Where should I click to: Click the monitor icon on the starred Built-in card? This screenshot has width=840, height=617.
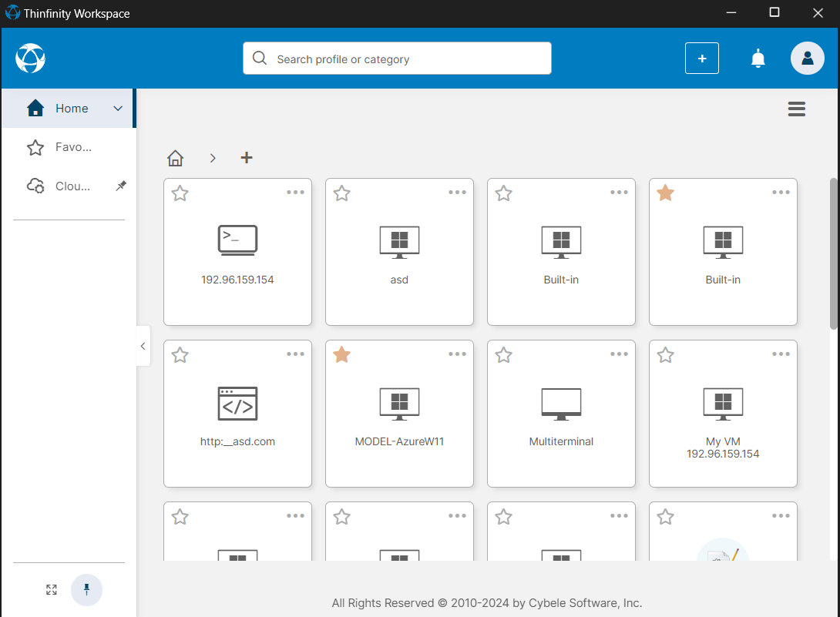(723, 242)
